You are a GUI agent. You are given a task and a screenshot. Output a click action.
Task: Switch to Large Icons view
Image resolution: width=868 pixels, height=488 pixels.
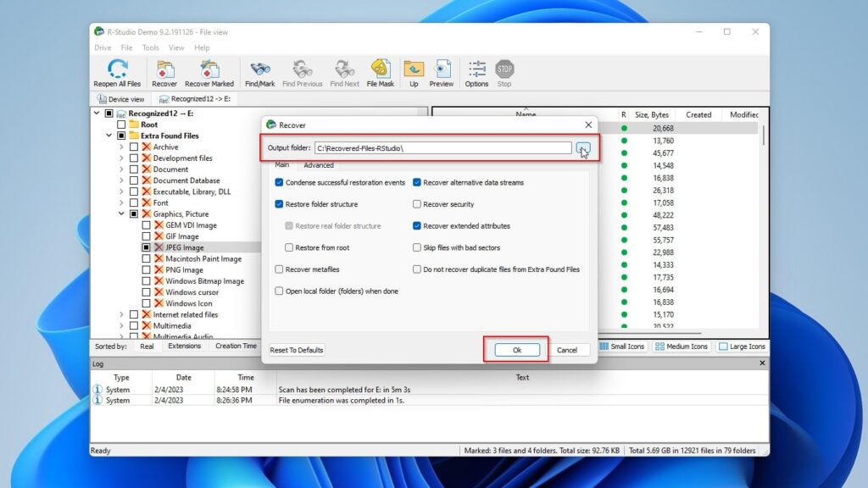pos(742,347)
